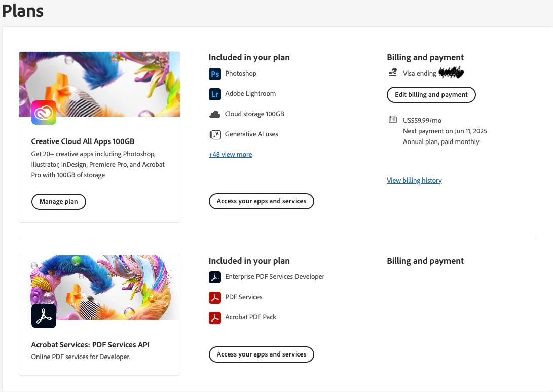Image resolution: width=553 pixels, height=392 pixels.
Task: Click the Adobe Lightroom text label
Action: point(250,93)
